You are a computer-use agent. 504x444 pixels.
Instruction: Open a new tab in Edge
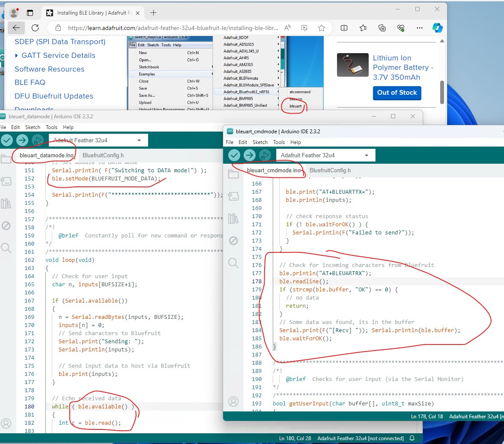tap(153, 13)
